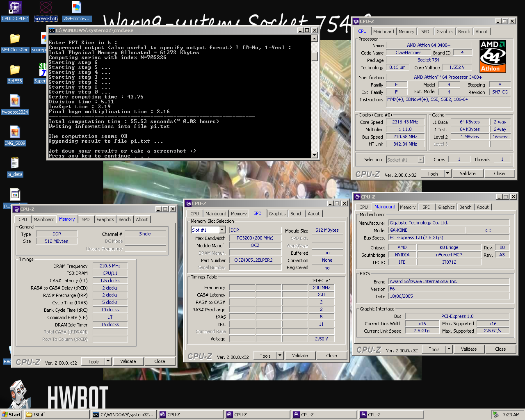Screen dimensions: 525x420
Task: Click the Multiplier value x 11.0
Action: click(405, 129)
